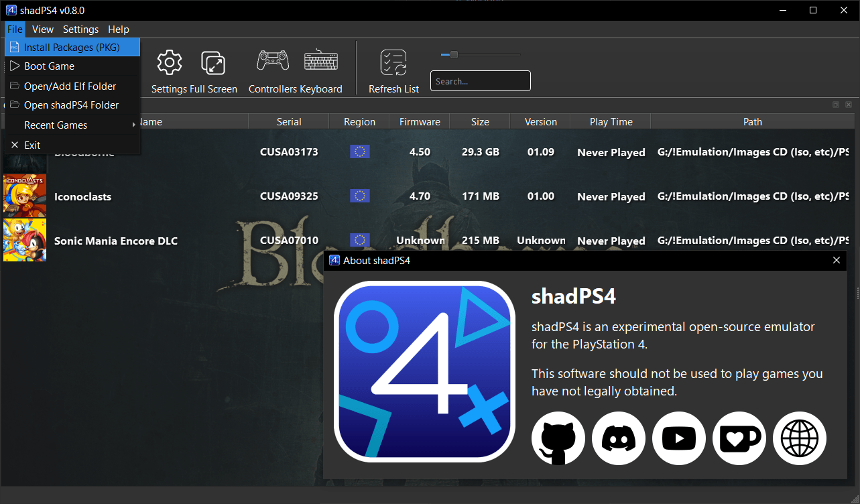Image resolution: width=860 pixels, height=504 pixels.
Task: Adjust the icon size slider handle
Action: coord(454,54)
